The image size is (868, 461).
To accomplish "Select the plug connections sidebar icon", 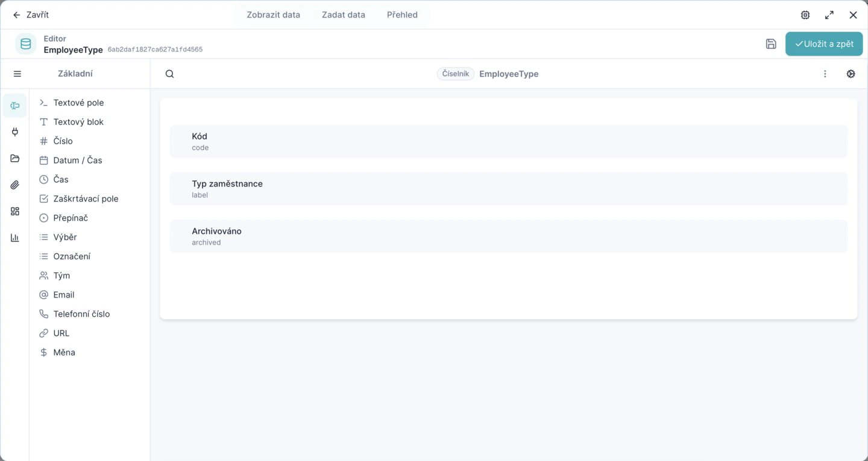I will click(x=15, y=132).
